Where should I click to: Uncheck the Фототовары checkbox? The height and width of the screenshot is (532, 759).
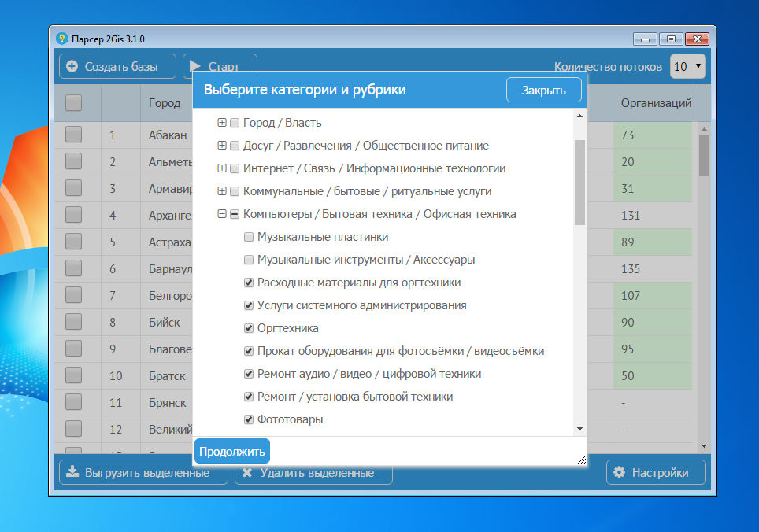pyautogui.click(x=249, y=419)
